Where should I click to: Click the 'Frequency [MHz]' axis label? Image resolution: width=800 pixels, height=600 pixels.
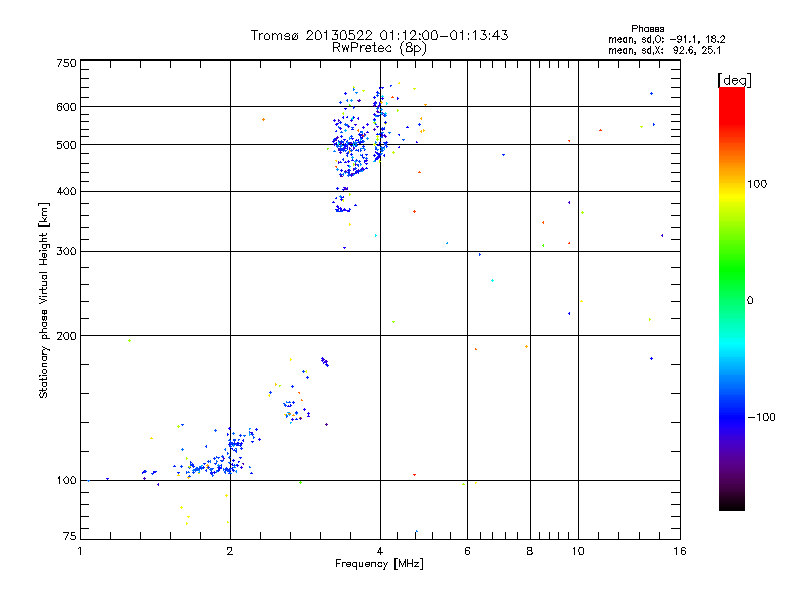point(379,564)
